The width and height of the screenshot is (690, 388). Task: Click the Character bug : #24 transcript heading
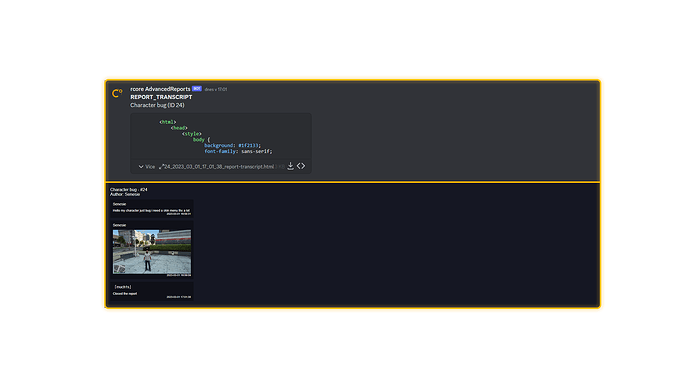[x=128, y=190]
